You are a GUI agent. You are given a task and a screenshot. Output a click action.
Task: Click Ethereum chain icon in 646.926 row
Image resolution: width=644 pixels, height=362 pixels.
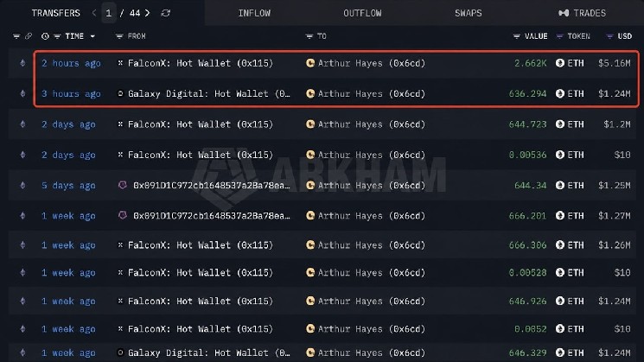[x=22, y=301]
